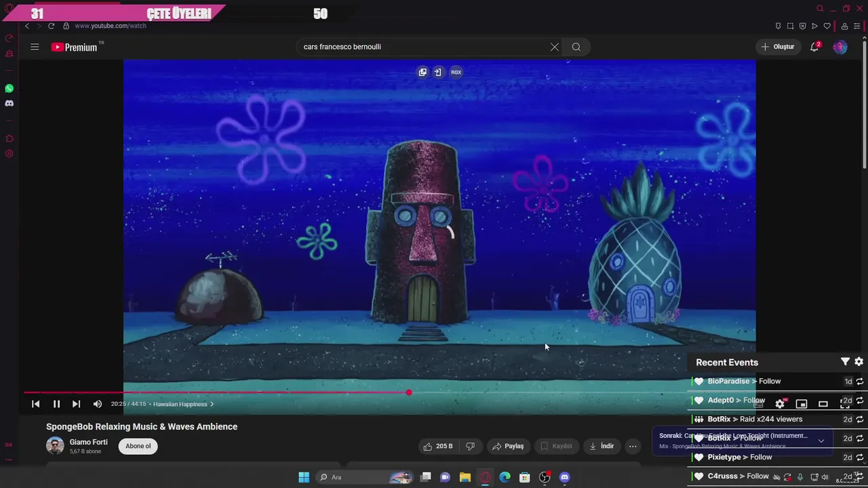Select the Pixietype Follow event row
The image size is (868, 488).
[x=778, y=457]
